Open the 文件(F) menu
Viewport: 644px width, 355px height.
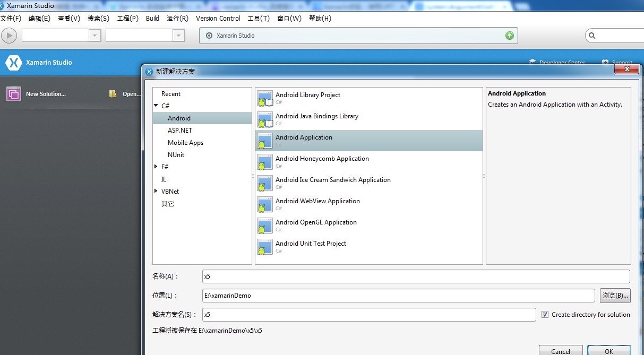11,18
